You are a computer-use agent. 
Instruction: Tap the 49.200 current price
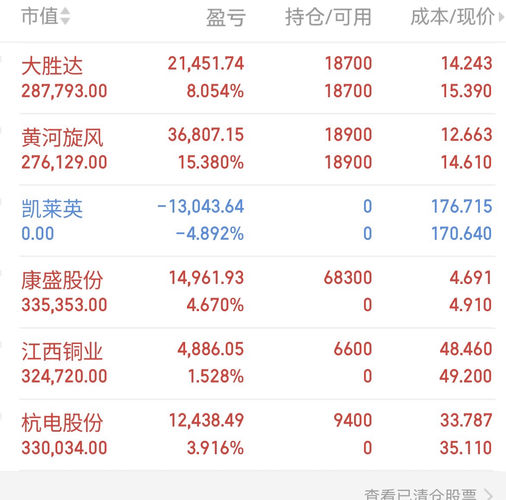[465, 376]
